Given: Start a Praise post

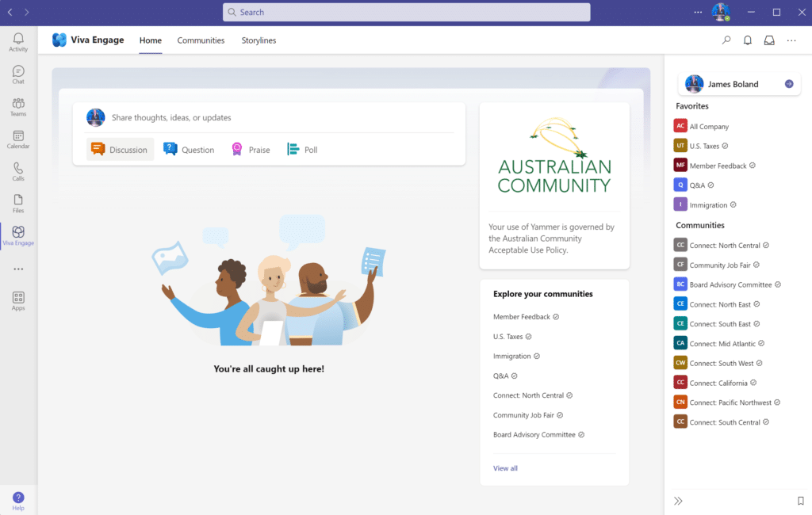Looking at the screenshot, I should click(x=251, y=150).
